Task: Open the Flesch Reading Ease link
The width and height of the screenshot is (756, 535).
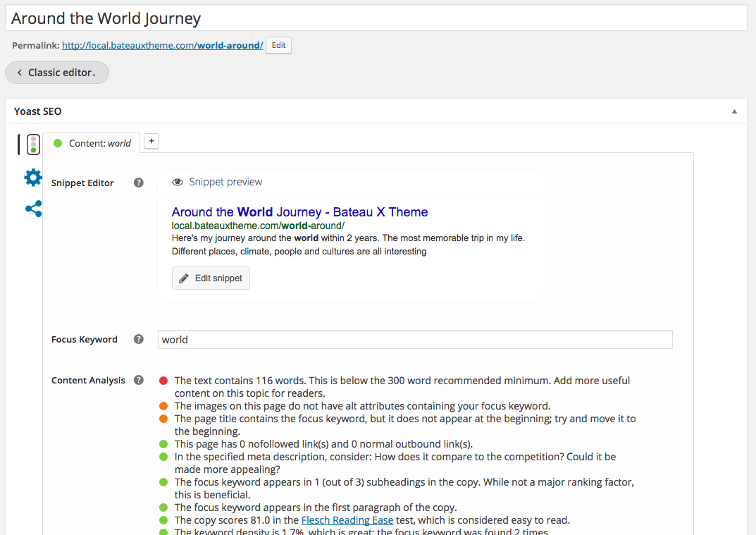Action: 347,520
